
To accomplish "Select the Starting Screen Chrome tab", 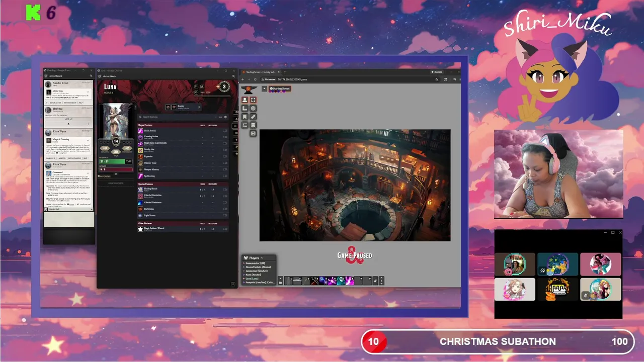I will coord(261,72).
